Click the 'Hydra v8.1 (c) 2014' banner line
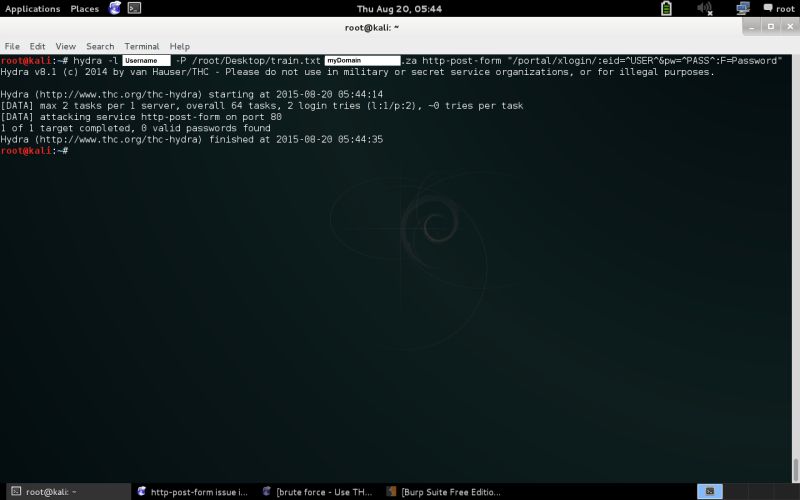800x500 pixels. click(x=357, y=72)
